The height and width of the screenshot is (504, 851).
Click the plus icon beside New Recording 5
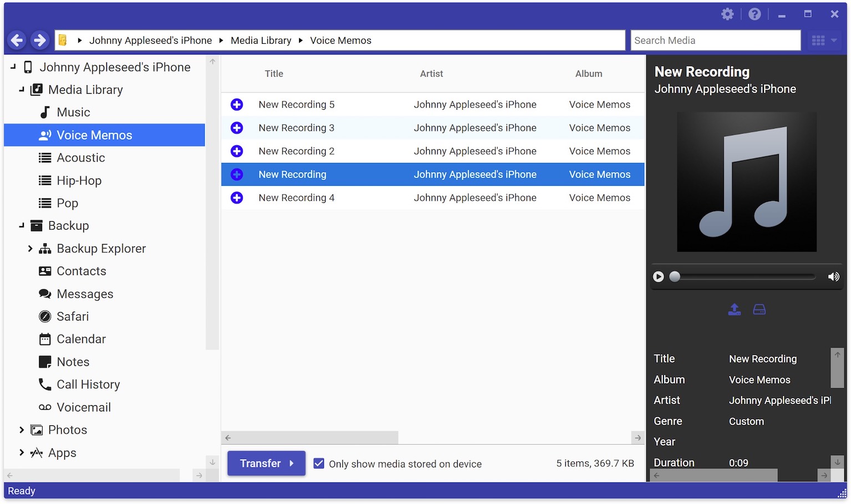tap(237, 105)
